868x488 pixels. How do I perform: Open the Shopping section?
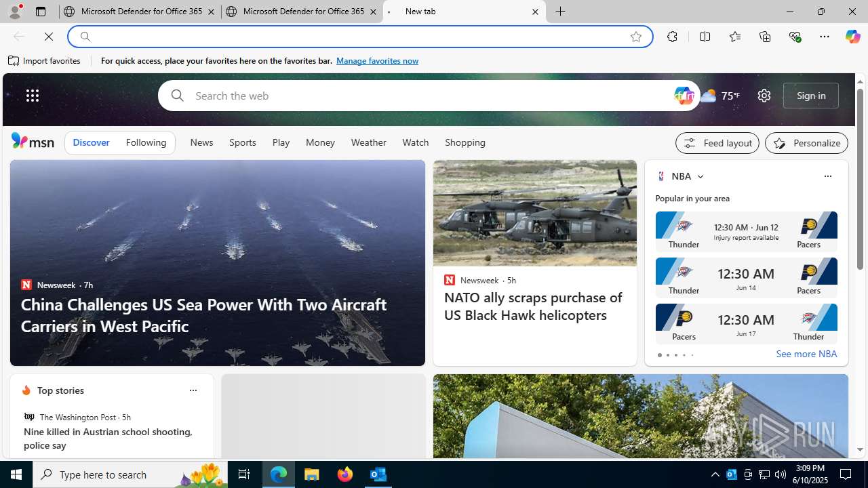[x=465, y=143]
